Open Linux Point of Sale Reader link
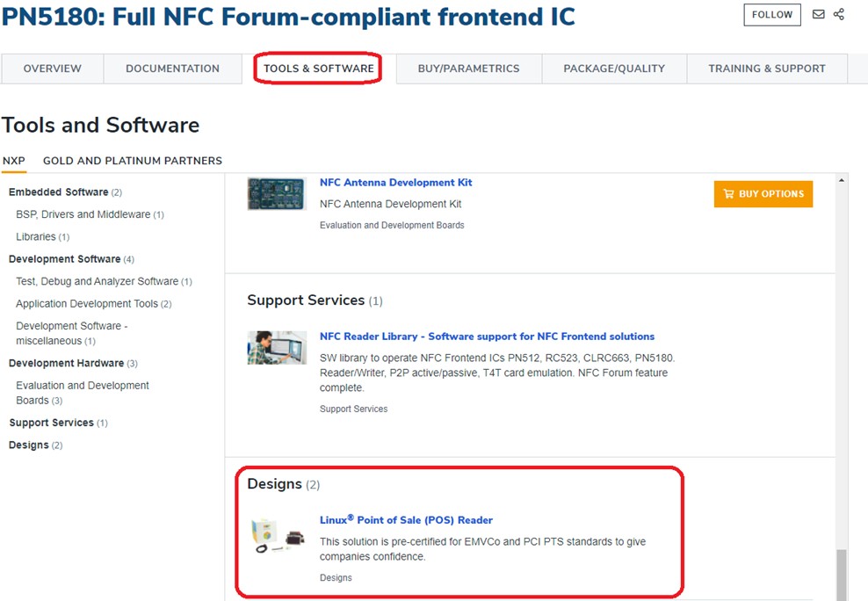The image size is (868, 601). click(x=406, y=520)
